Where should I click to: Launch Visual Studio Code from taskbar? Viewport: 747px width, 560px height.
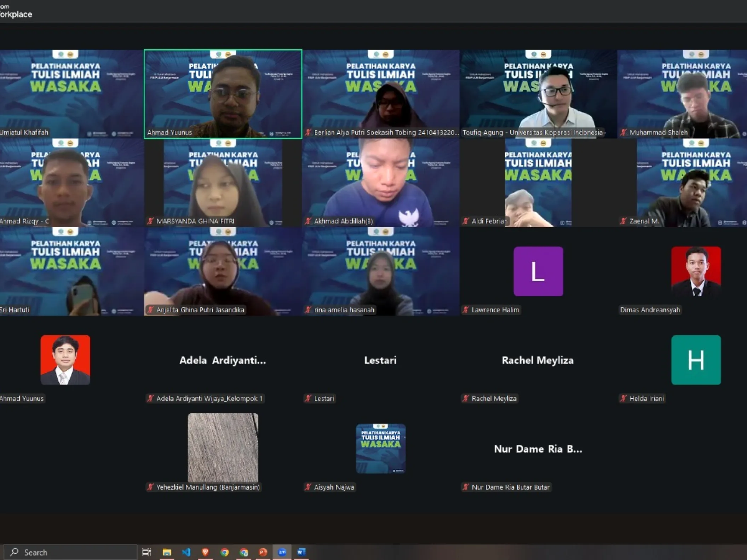coord(186,552)
